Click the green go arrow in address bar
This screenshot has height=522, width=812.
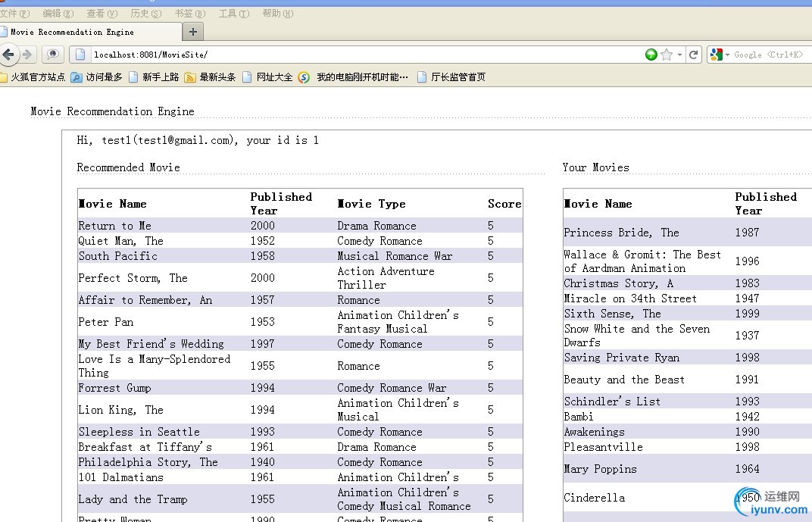point(651,55)
